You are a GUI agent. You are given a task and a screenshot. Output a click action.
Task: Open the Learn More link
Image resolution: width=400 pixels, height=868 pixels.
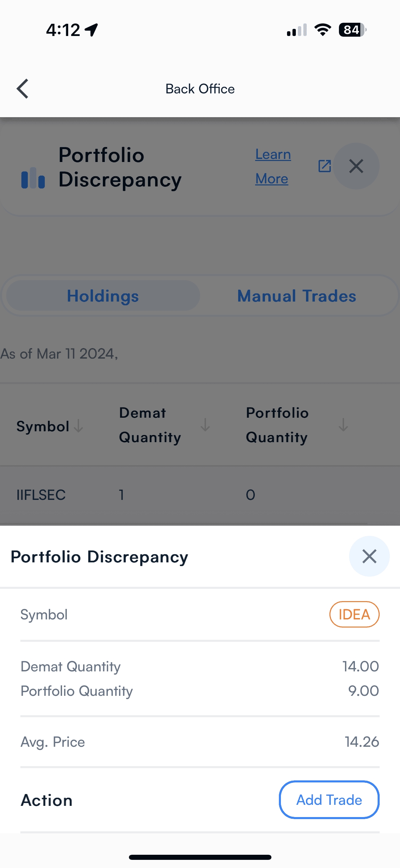[272, 166]
